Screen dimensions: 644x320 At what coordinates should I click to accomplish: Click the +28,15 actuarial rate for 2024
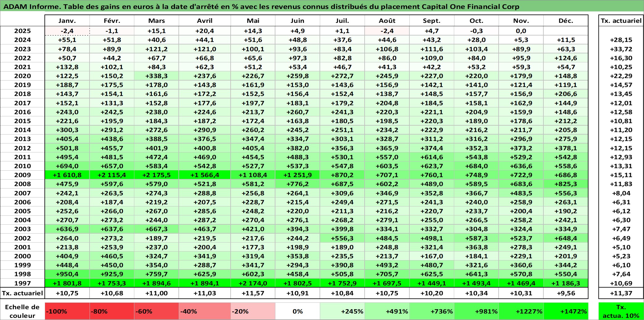click(621, 40)
